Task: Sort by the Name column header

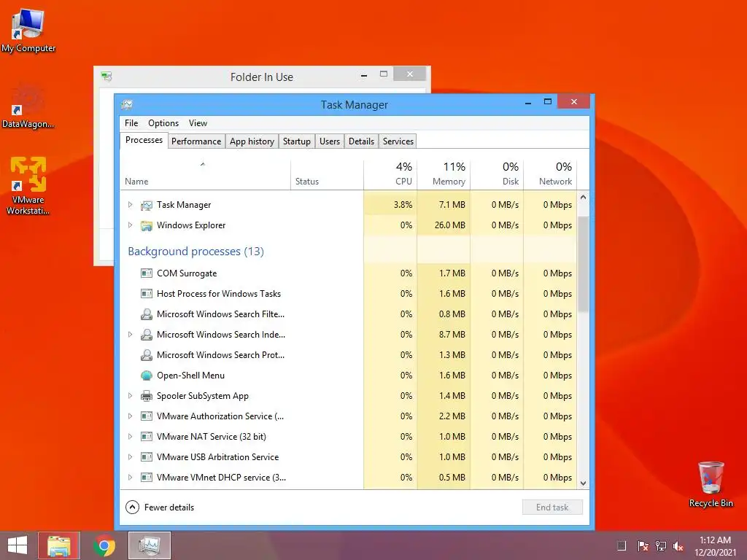Action: 205,175
